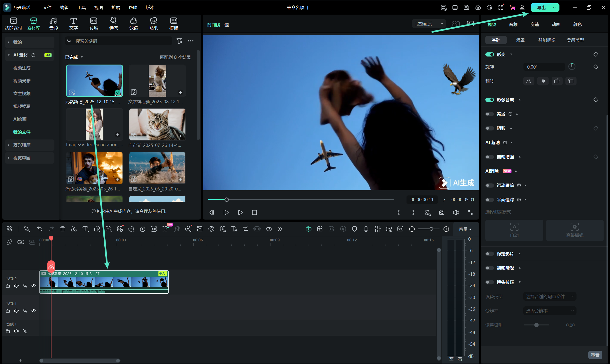Click the voiceover microphone icon
The image size is (610, 364).
pos(366,229)
